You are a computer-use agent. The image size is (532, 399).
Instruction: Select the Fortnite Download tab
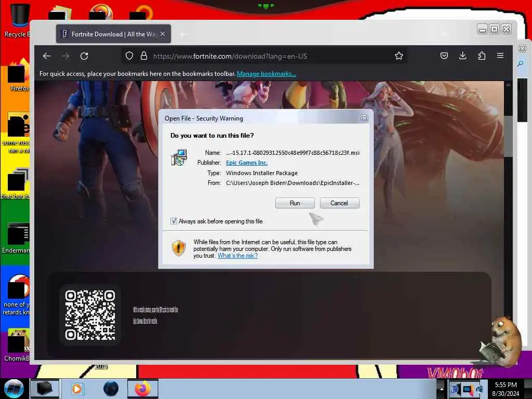pos(113,34)
